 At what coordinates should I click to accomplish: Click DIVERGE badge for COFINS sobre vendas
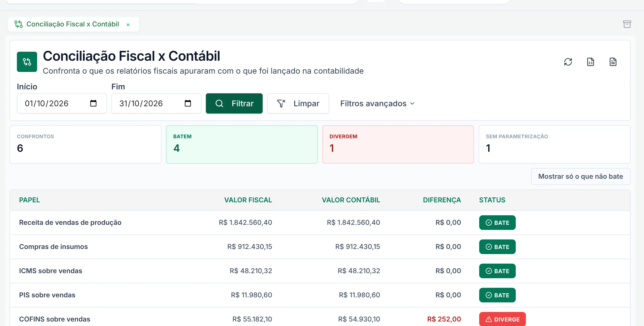pyautogui.click(x=503, y=319)
